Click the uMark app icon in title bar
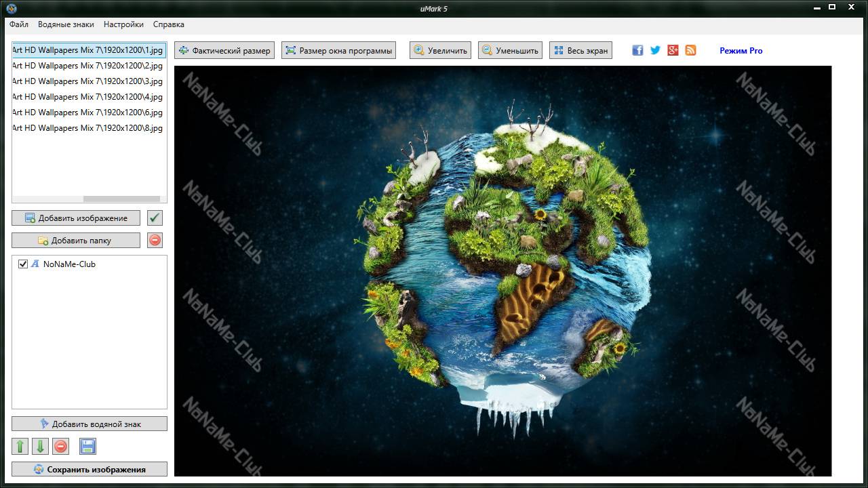This screenshot has width=868, height=488. click(10, 8)
